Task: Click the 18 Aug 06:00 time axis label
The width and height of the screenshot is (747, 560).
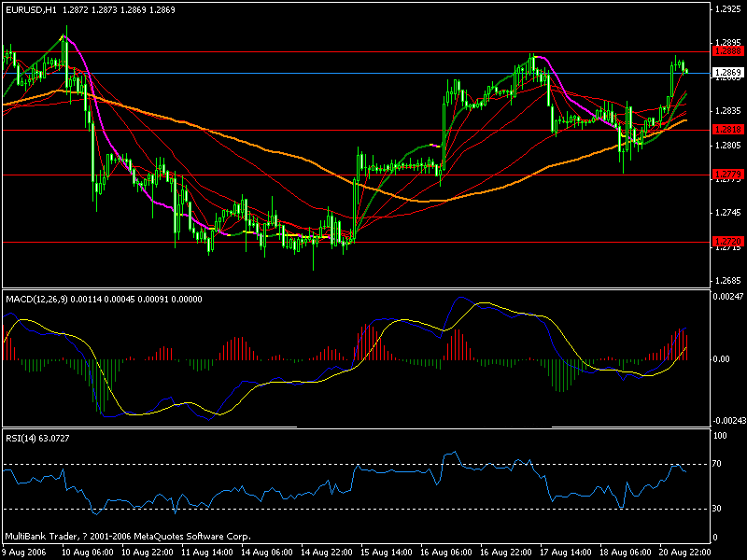Action: [x=625, y=553]
